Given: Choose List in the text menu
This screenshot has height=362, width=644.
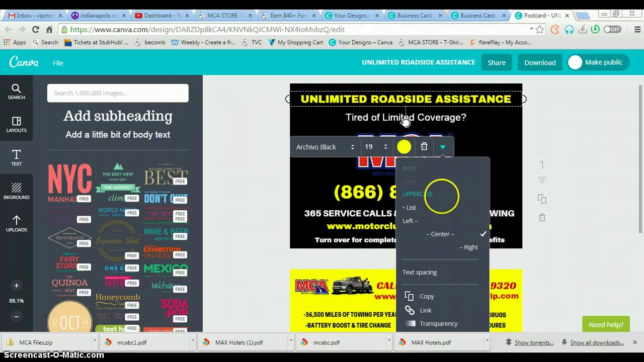Looking at the screenshot, I should tap(410, 208).
